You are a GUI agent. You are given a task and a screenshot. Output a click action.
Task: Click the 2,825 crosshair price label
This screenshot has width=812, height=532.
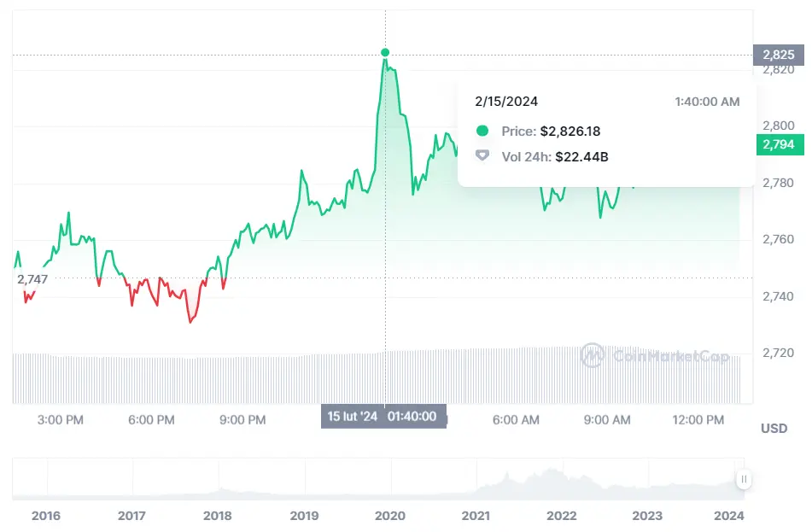778,56
